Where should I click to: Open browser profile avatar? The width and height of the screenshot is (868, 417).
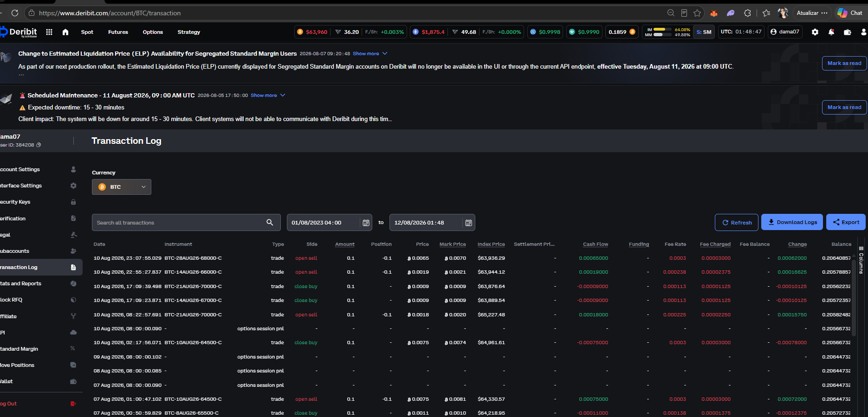pyautogui.click(x=783, y=13)
